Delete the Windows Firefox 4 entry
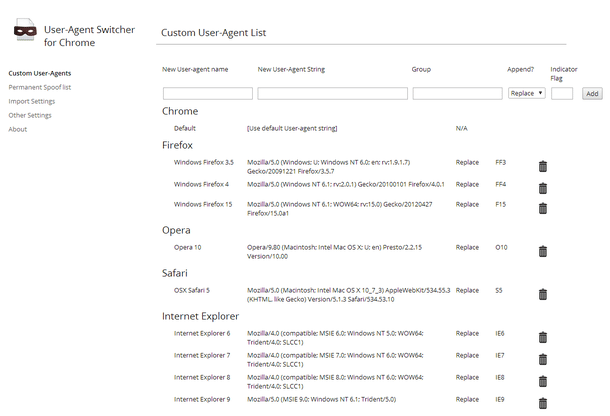The width and height of the screenshot is (610, 416). point(543,188)
